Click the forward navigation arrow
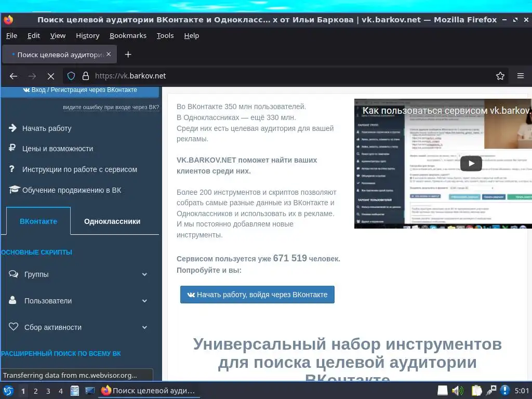The height and width of the screenshot is (399, 532). pyautogui.click(x=32, y=76)
